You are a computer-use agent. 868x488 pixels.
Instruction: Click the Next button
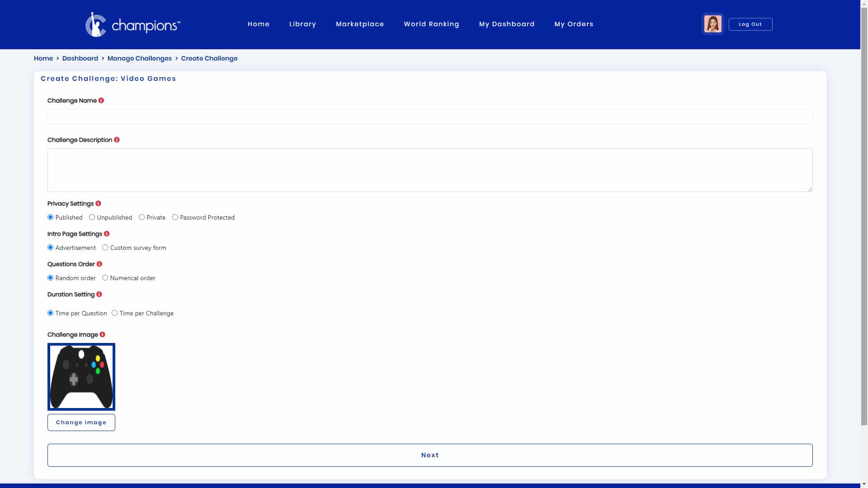pyautogui.click(x=430, y=455)
